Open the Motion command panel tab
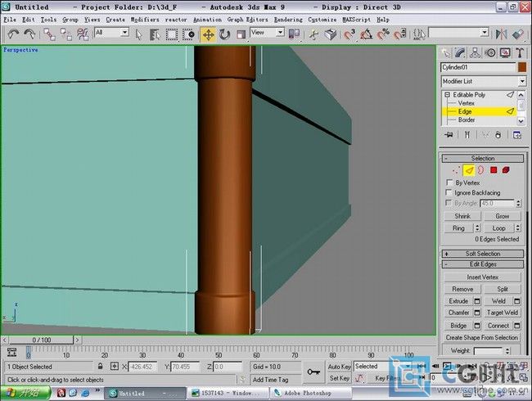Viewport: 532px width, 401px height. click(490, 53)
